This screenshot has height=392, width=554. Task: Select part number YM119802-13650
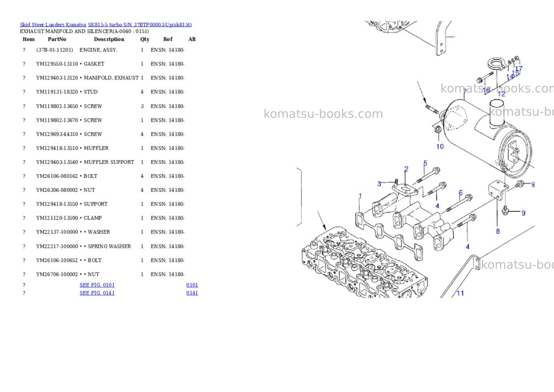click(x=57, y=107)
